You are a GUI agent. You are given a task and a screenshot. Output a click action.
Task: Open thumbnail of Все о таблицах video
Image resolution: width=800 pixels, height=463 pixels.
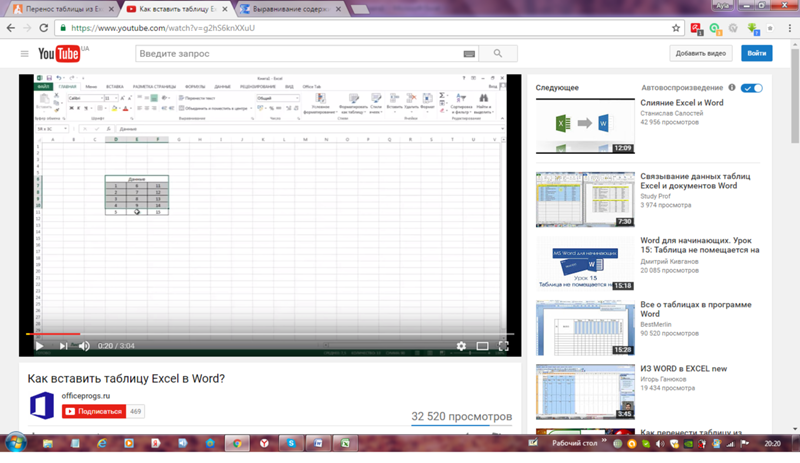pyautogui.click(x=585, y=328)
